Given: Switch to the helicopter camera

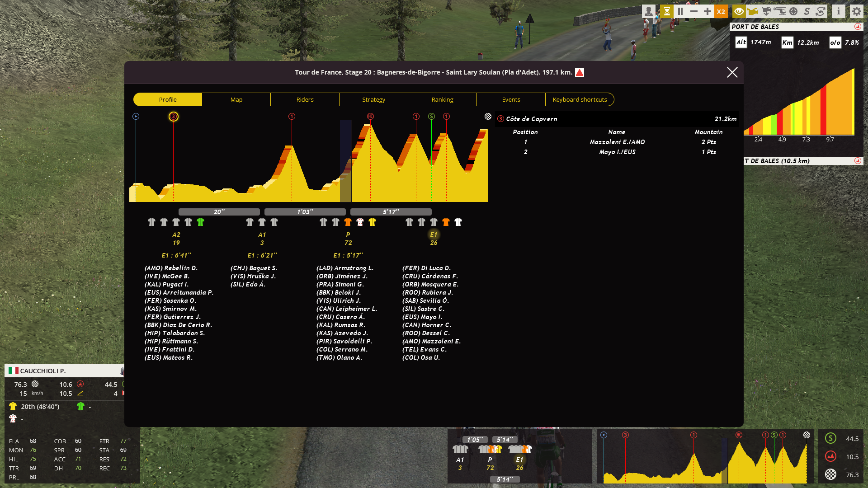Looking at the screenshot, I should click(x=780, y=12).
